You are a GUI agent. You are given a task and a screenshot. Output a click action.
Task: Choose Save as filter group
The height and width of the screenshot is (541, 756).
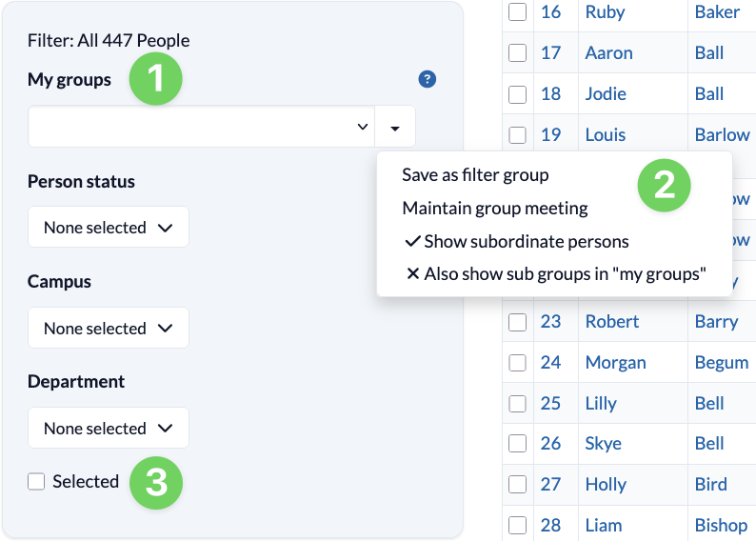tap(475, 175)
